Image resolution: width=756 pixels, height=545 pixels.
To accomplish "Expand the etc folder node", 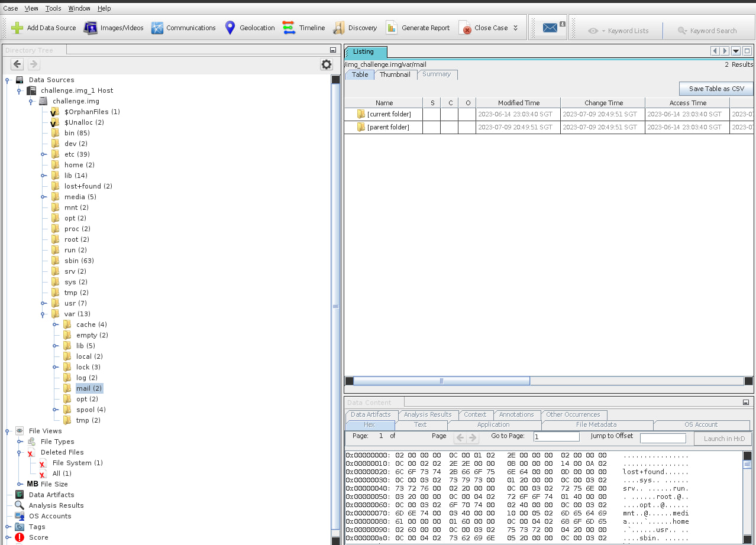I will pyautogui.click(x=43, y=154).
